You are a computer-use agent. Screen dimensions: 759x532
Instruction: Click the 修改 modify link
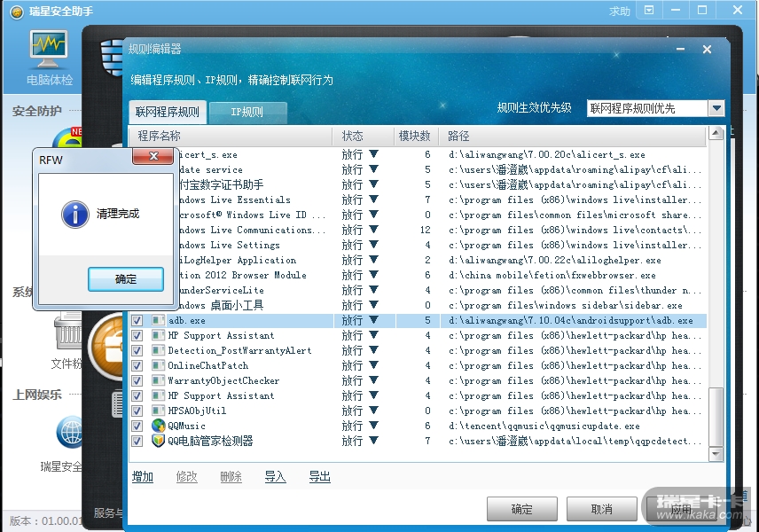pyautogui.click(x=187, y=477)
